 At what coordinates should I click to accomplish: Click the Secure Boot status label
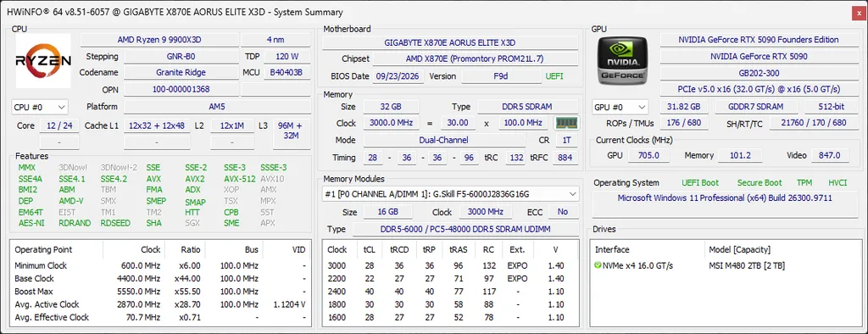(x=759, y=183)
